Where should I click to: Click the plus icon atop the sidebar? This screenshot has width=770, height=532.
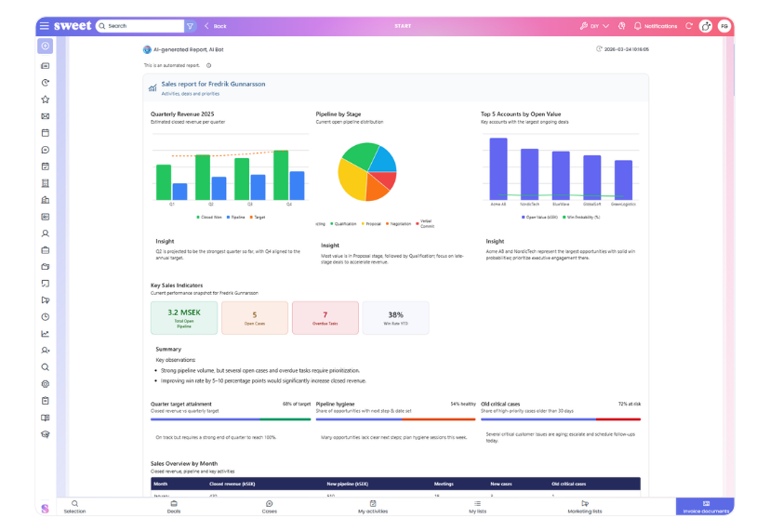tap(45, 46)
